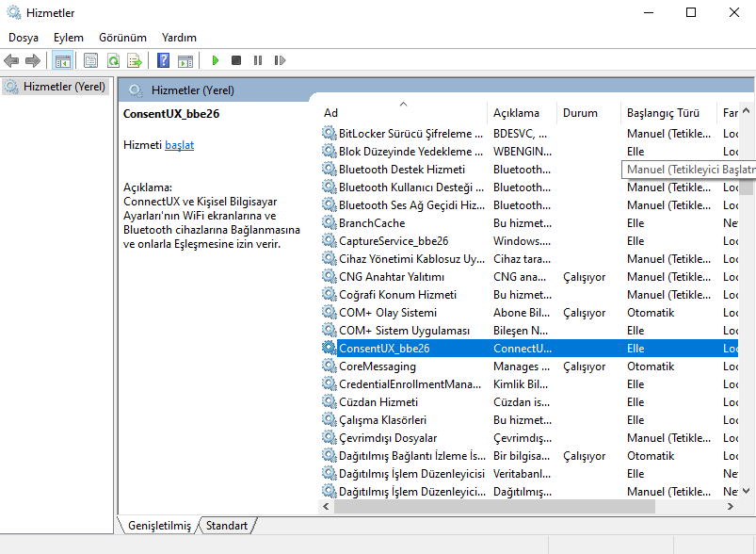This screenshot has width=756, height=554.
Task: Click gear icon of CNG Anahtar Yalıtımı
Action: [x=330, y=276]
